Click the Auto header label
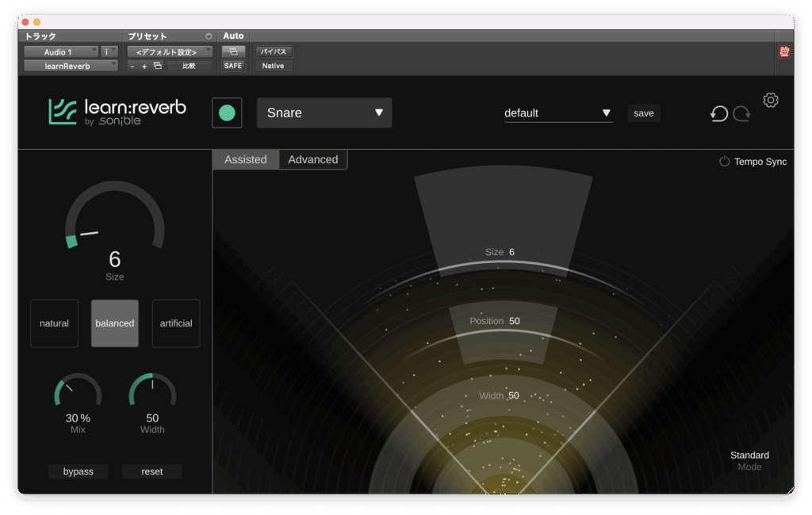The width and height of the screenshot is (812, 515). (233, 36)
